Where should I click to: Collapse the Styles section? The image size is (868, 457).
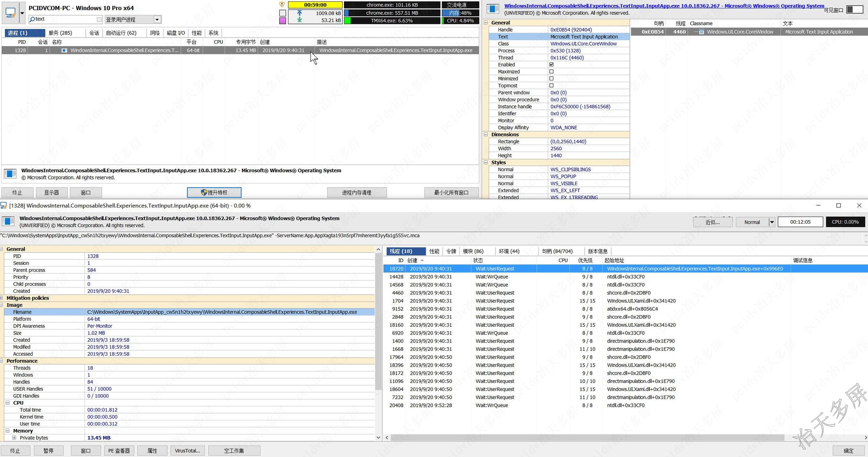pos(486,163)
